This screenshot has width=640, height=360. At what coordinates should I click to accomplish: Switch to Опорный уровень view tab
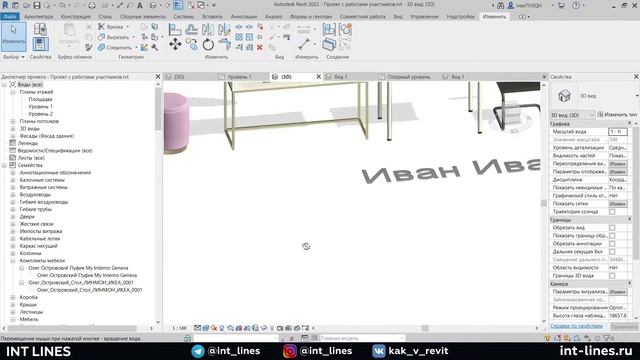tap(409, 77)
